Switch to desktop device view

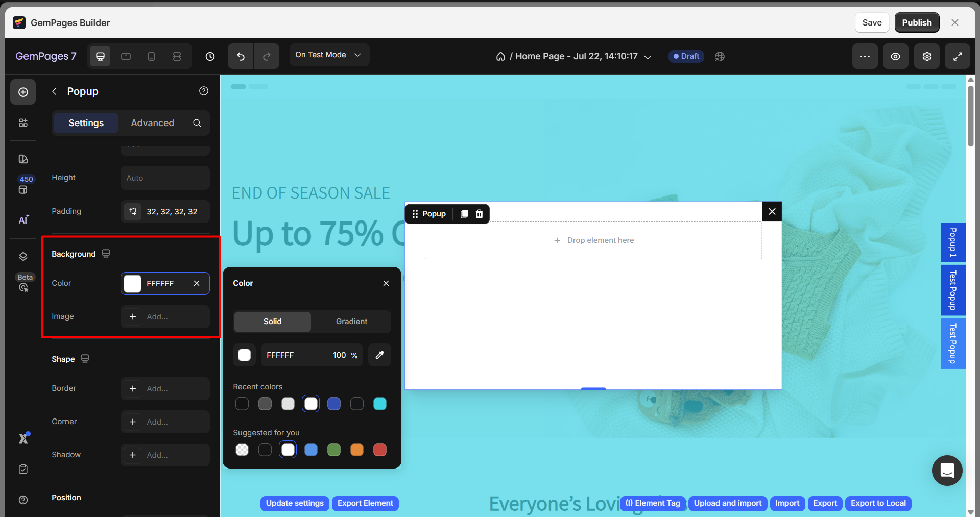tap(100, 56)
